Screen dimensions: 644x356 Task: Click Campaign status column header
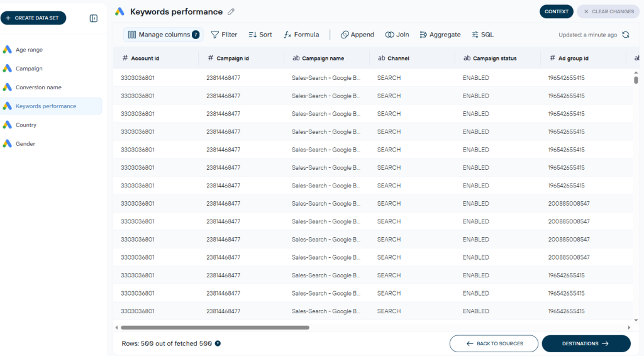[497, 58]
